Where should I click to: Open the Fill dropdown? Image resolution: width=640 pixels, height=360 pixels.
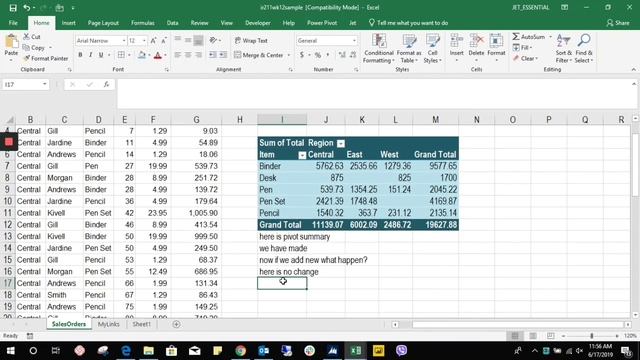(522, 48)
